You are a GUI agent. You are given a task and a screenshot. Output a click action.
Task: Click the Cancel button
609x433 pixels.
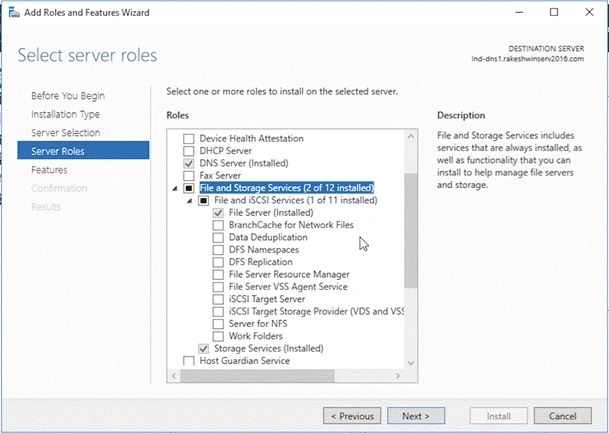563,416
